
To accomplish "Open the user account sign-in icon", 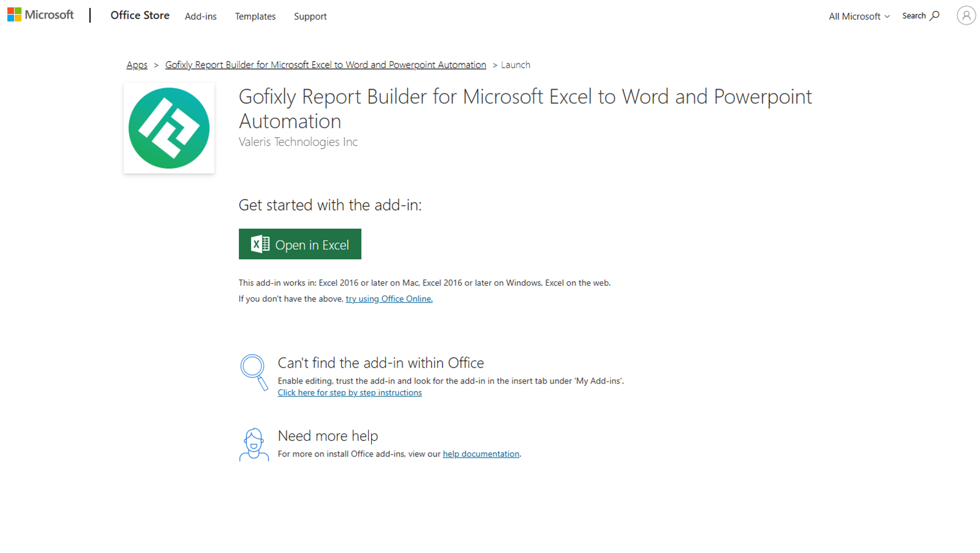I will click(x=965, y=15).
